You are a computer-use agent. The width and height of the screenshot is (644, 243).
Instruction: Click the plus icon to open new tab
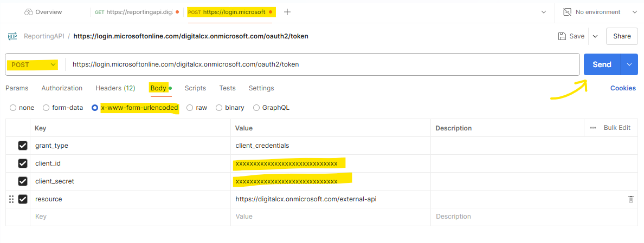287,12
